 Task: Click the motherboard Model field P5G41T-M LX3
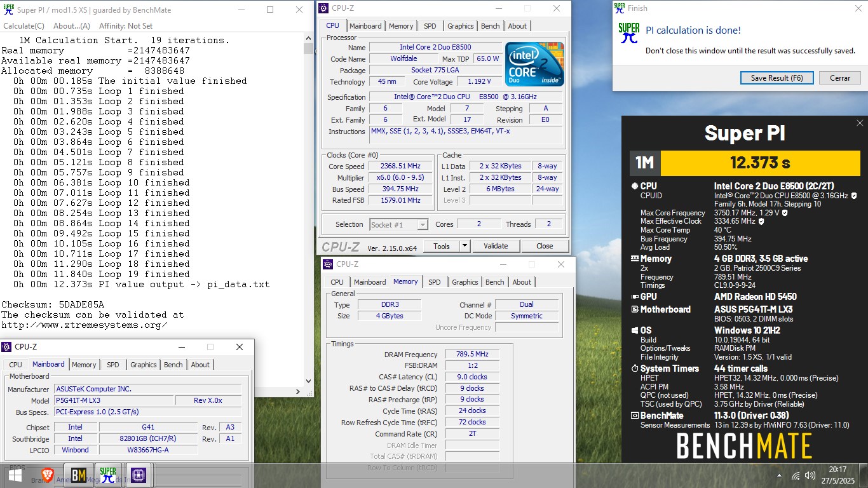click(114, 401)
